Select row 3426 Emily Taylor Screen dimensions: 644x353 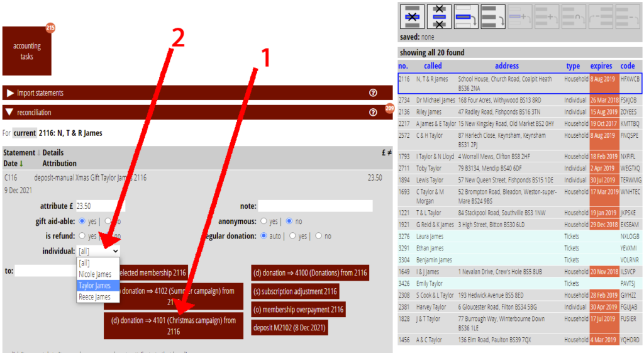[519, 284]
